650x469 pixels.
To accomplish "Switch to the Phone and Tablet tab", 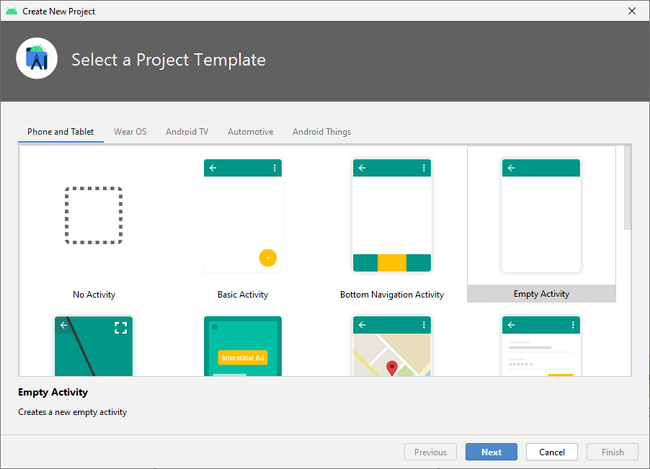I will [60, 132].
